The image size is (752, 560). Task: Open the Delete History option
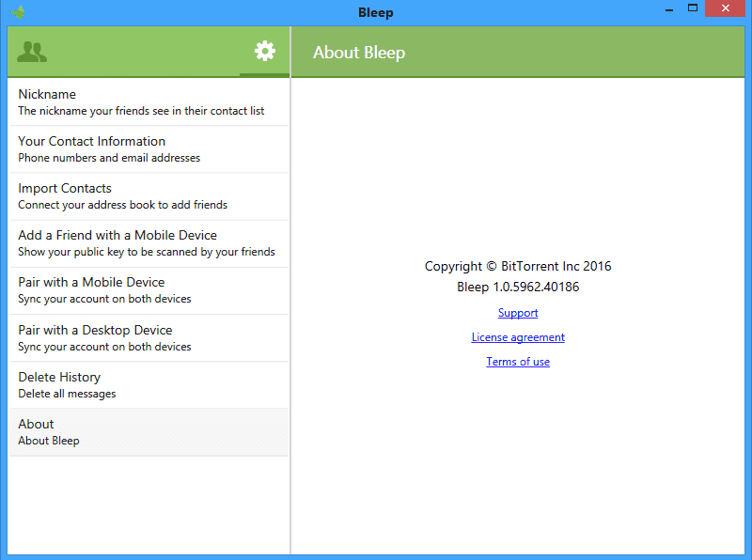point(149,385)
